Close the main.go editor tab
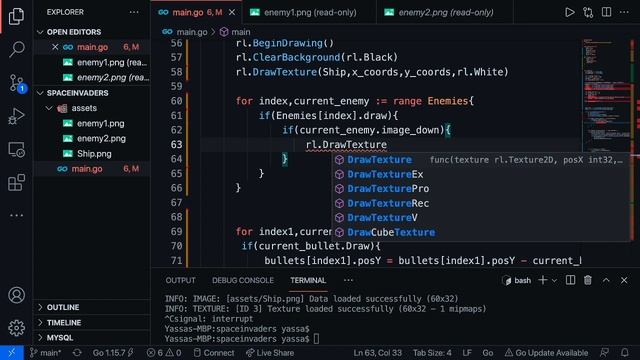This screenshot has width=640, height=360. [x=232, y=13]
